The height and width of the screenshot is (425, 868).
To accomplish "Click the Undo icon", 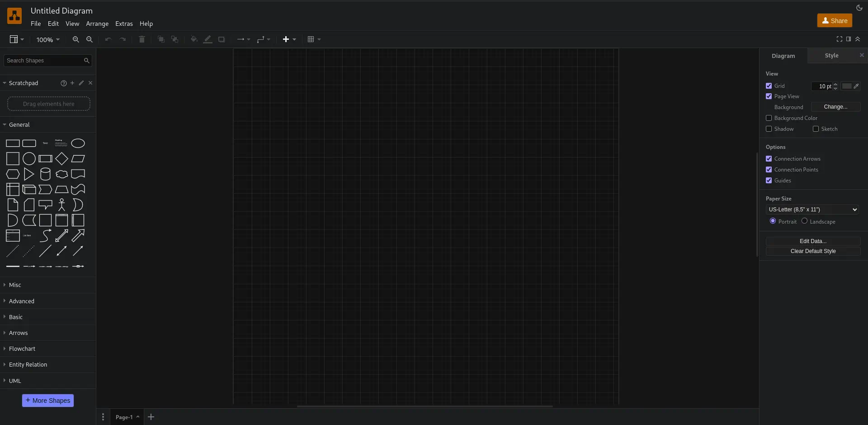I will [108, 39].
